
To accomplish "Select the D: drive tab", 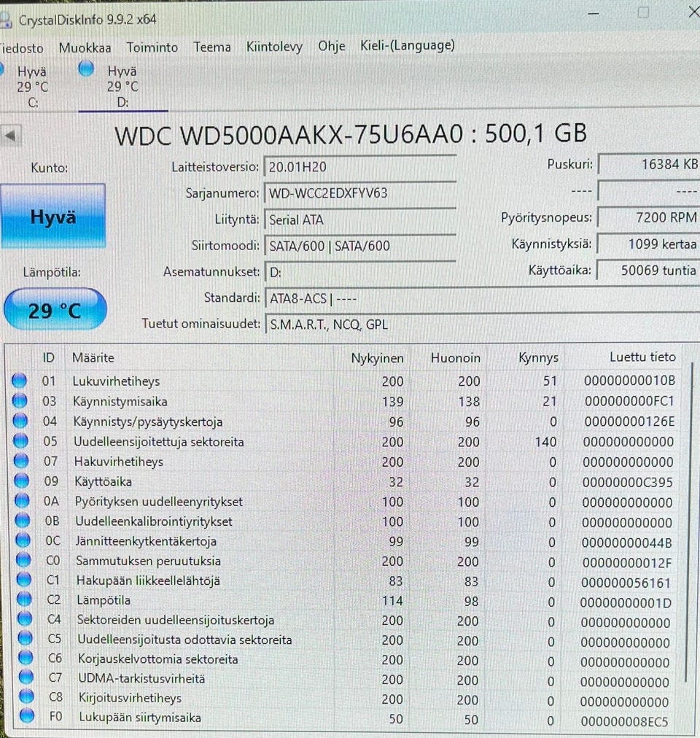I will tap(122, 87).
